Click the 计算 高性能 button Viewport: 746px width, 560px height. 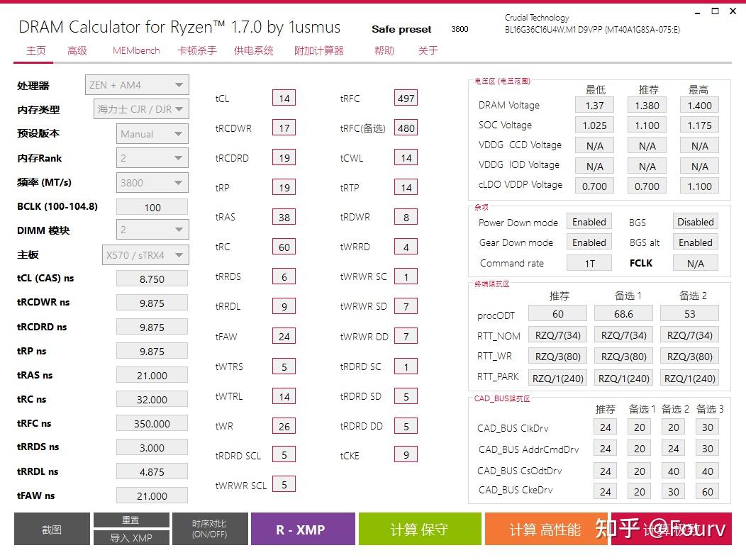[546, 529]
